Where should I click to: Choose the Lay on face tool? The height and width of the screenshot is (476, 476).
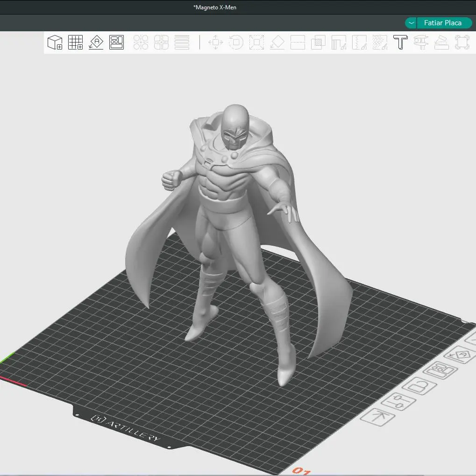pos(277,42)
